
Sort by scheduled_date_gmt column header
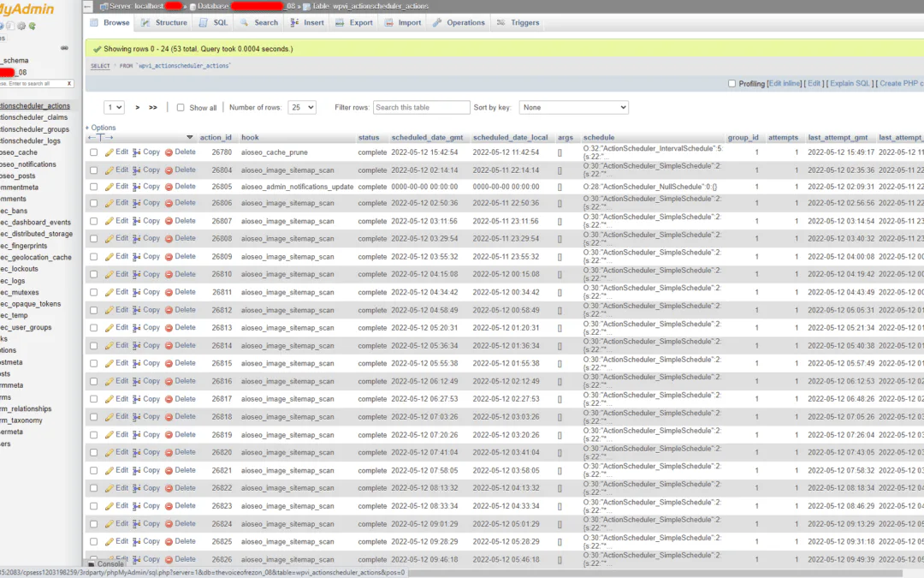427,137
